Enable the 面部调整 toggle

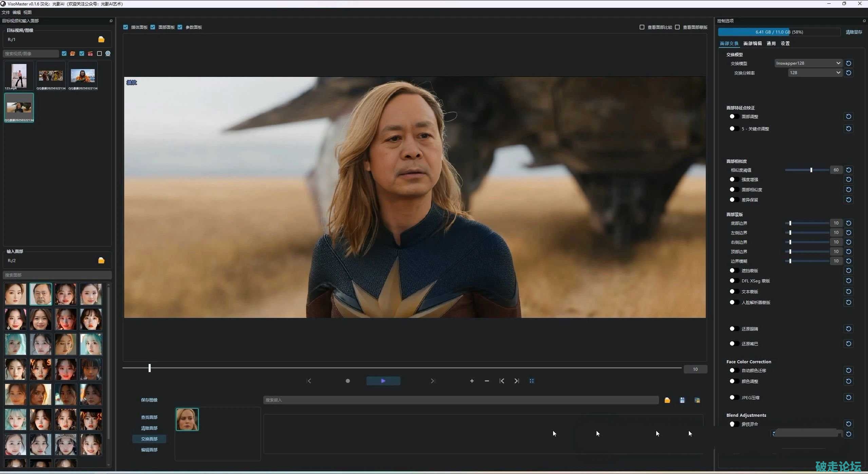click(734, 116)
